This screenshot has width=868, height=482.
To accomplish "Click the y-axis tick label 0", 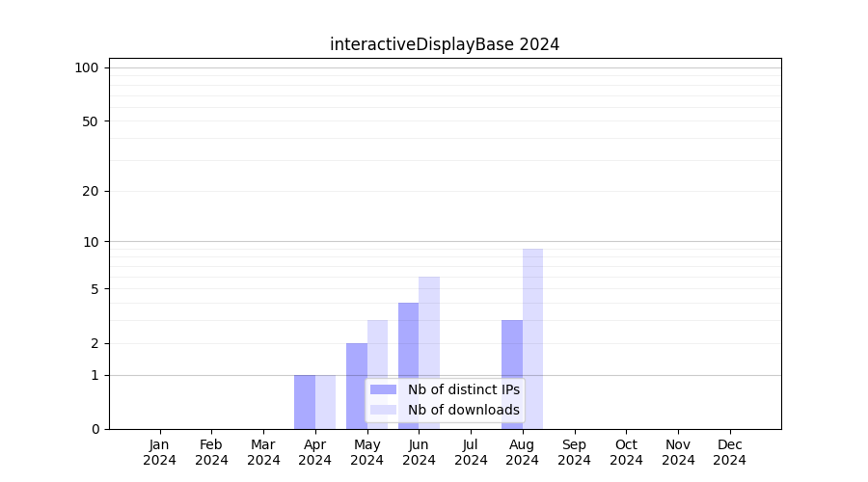I will pos(95,429).
